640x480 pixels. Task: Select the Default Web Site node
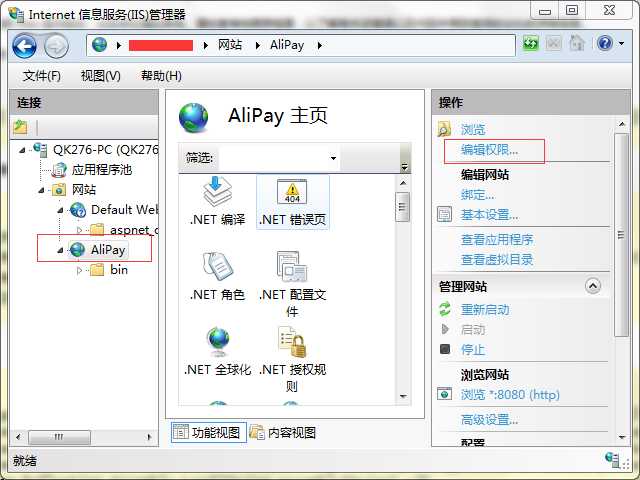pyautogui.click(x=124, y=209)
